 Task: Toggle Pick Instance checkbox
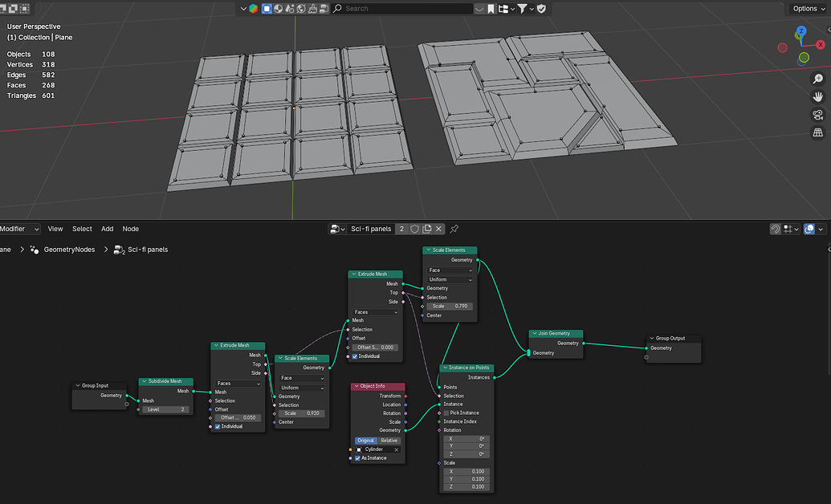coord(446,413)
